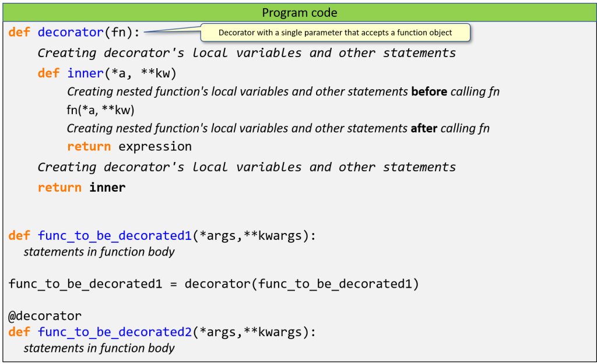Click the yellow decorator parameter callout note
The image size is (597, 364).
(x=335, y=33)
